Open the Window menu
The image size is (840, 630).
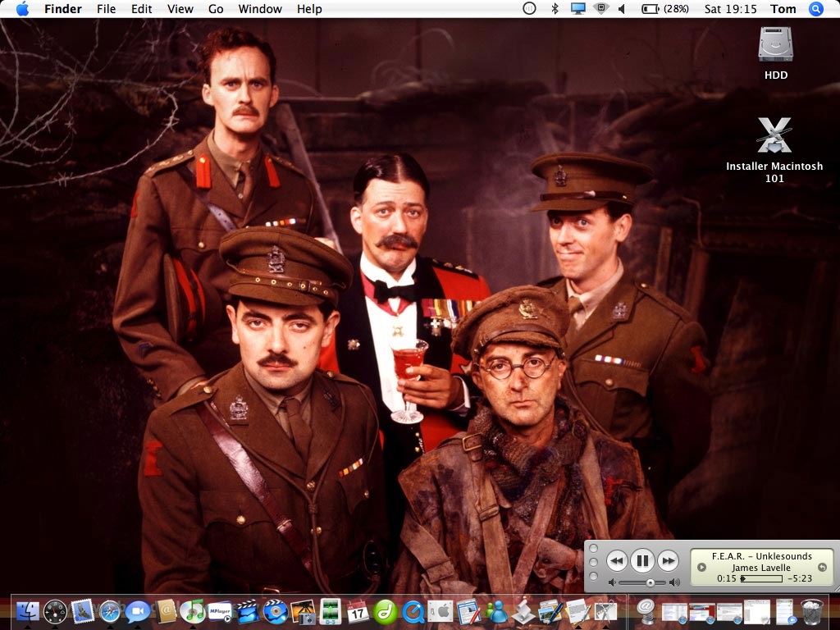260,8
